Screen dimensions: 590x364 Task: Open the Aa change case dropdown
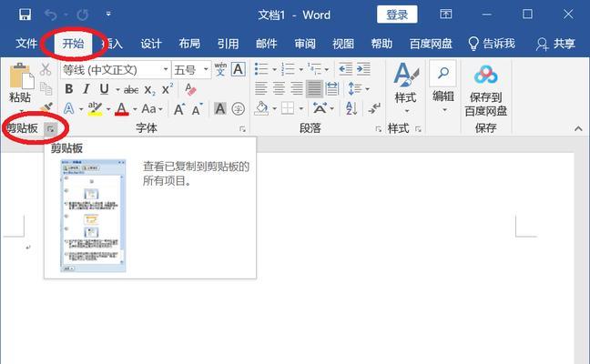pos(152,109)
